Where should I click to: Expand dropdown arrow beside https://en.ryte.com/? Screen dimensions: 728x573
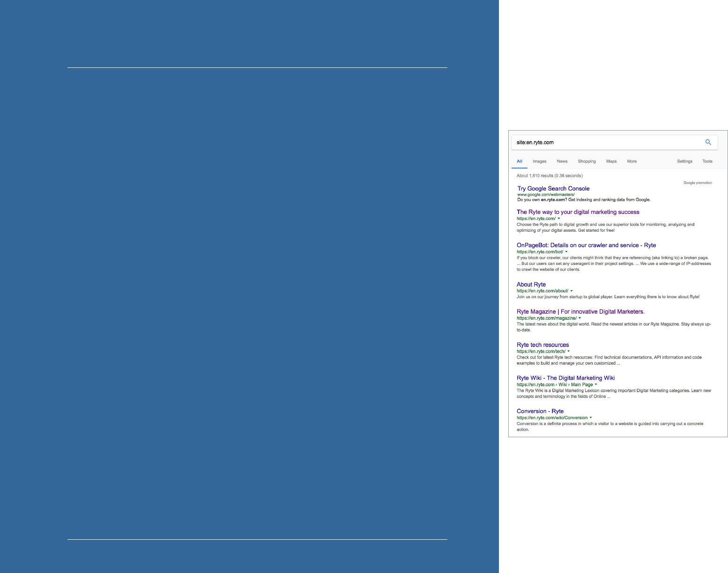pyautogui.click(x=558, y=219)
